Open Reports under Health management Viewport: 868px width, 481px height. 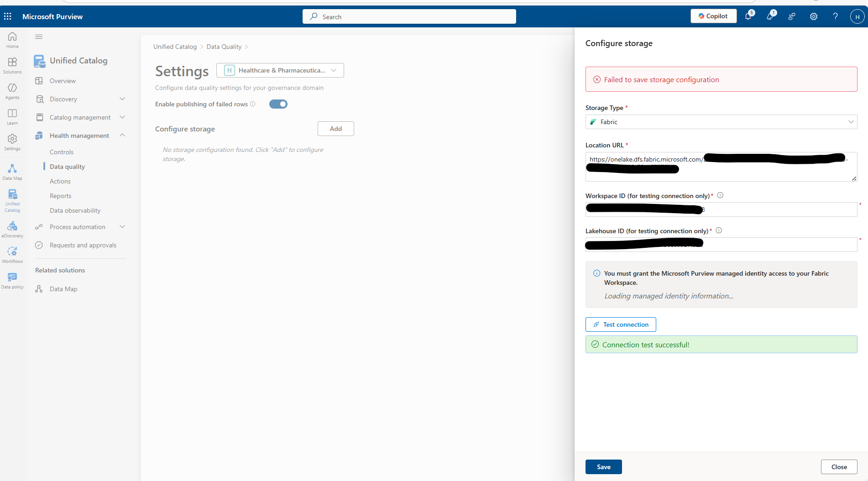point(61,196)
